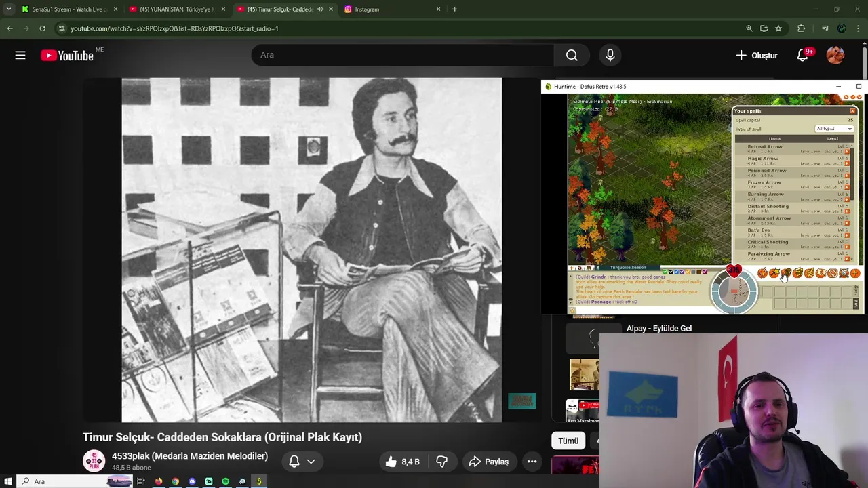Mute the Timur Selçuk tab audio
This screenshot has width=868, height=488.
320,9
